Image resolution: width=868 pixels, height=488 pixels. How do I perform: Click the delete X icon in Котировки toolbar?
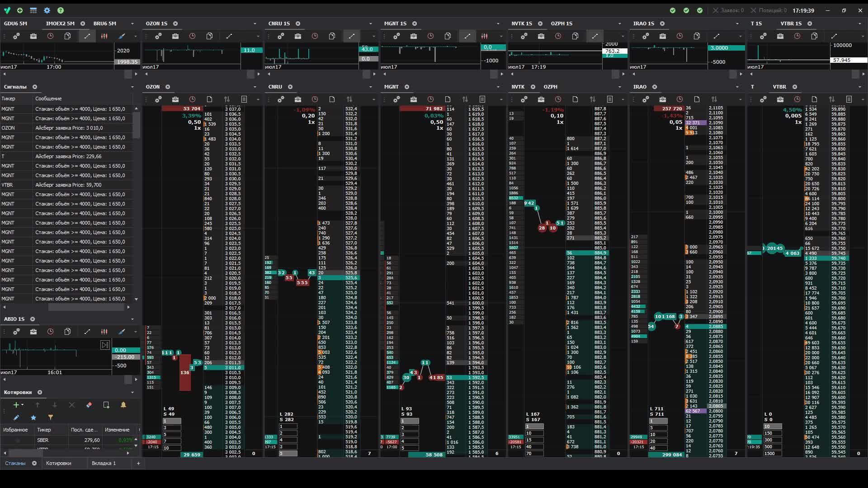tap(72, 405)
